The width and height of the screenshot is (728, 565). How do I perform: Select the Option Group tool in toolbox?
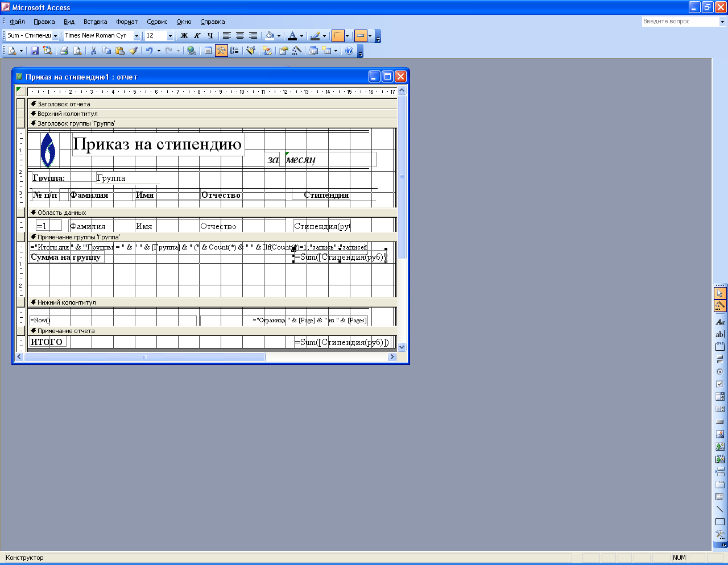pyautogui.click(x=720, y=347)
